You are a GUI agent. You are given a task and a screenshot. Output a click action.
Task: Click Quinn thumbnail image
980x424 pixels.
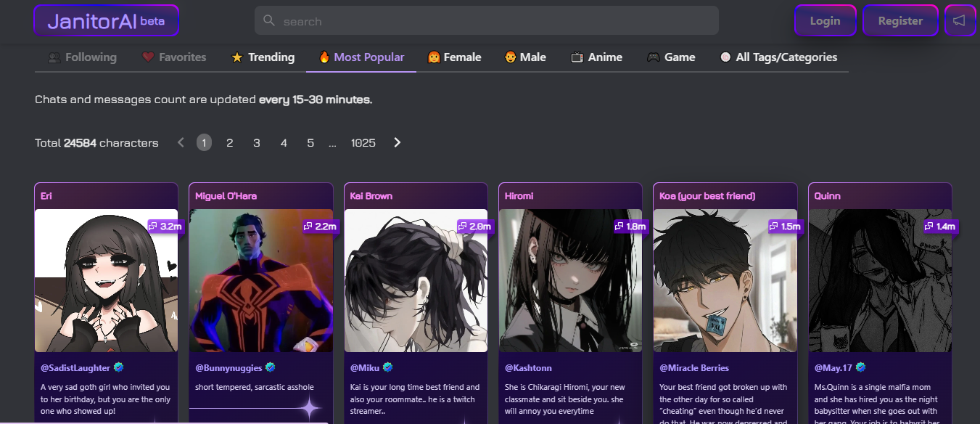(881, 281)
